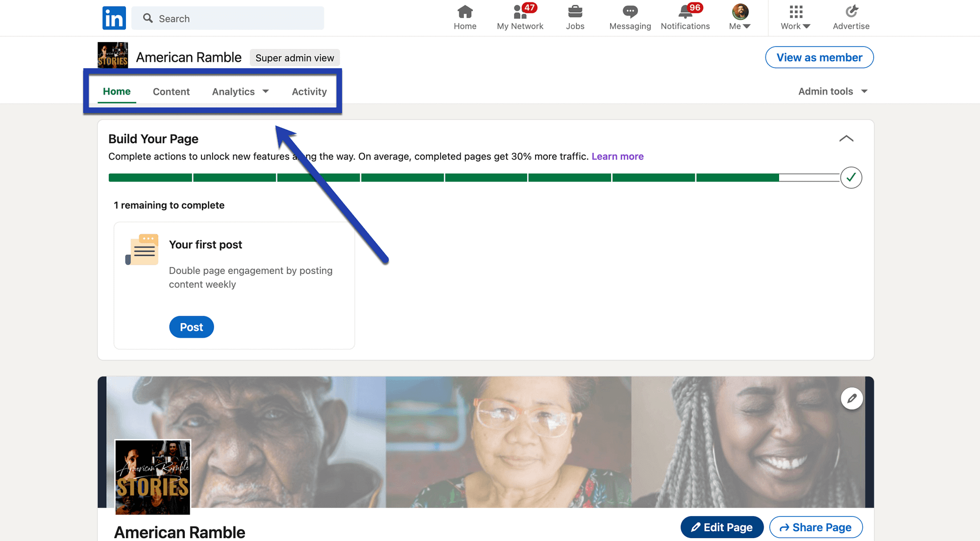The image size is (980, 541).
Task: Click the cover image edit pencil
Action: [x=852, y=398]
